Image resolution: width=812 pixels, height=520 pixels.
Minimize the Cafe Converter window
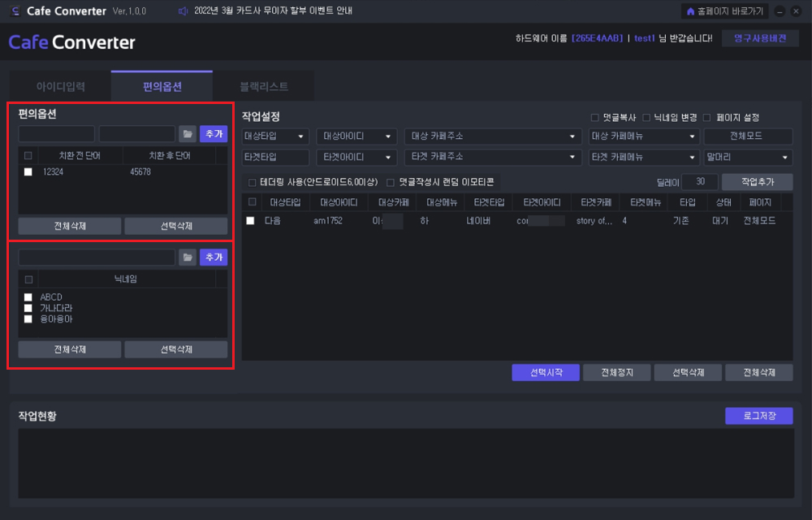[780, 11]
